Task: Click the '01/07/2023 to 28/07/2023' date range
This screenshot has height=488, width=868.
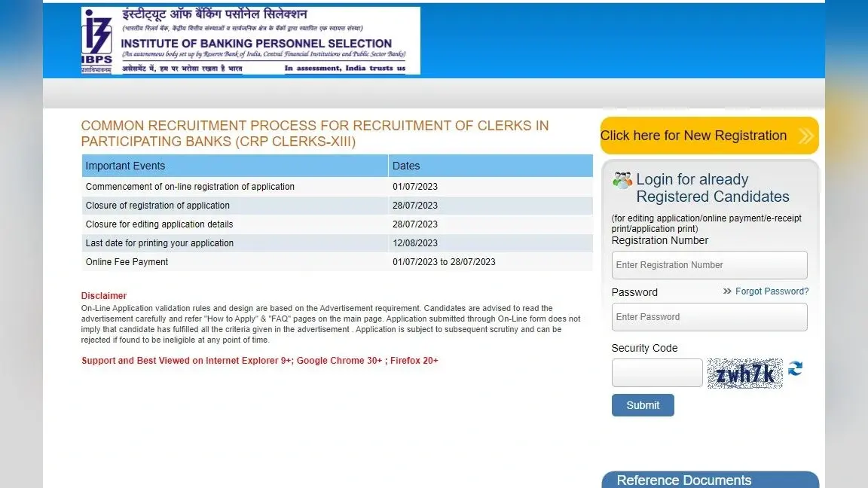Action: tap(444, 262)
